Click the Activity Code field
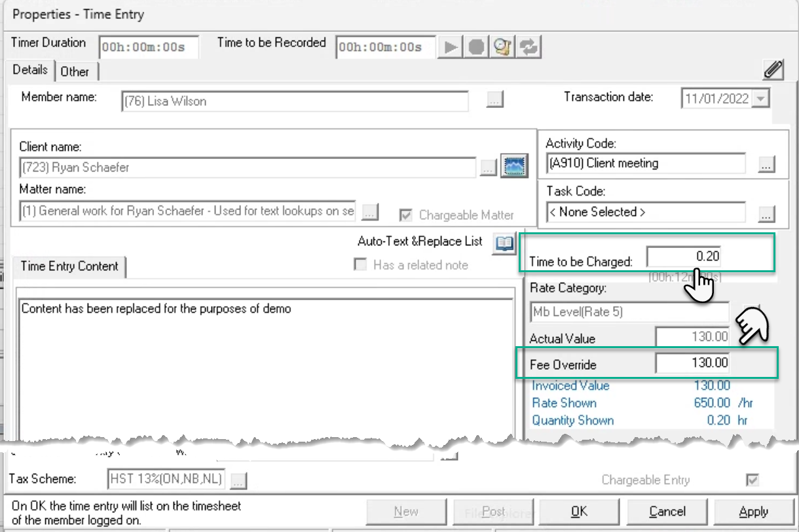The image size is (799, 532). pos(645,164)
